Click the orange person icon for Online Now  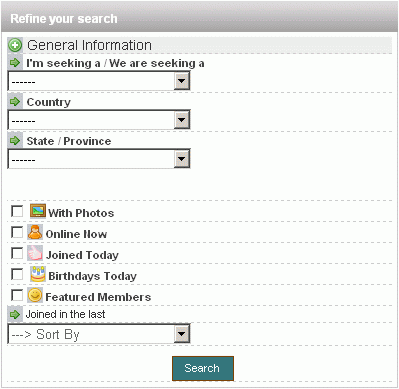[x=35, y=232]
